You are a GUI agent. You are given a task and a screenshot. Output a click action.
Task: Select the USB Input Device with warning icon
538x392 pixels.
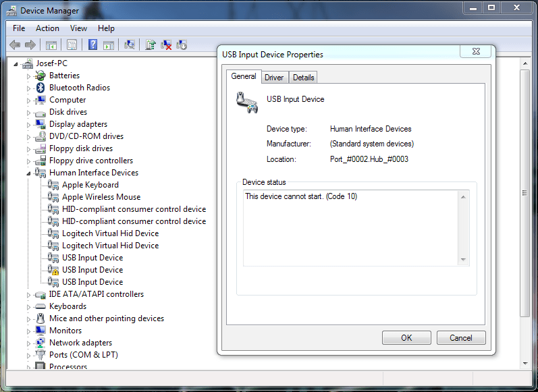pos(53,270)
